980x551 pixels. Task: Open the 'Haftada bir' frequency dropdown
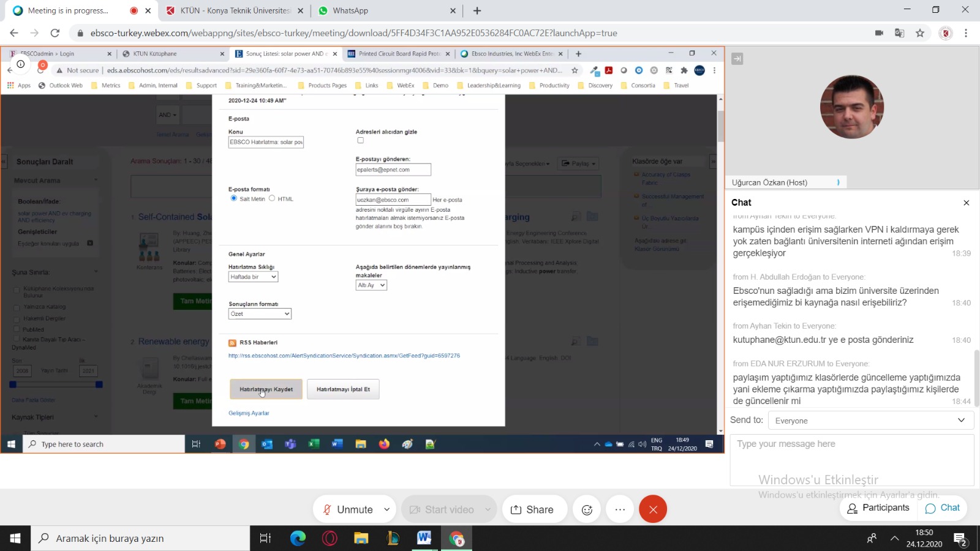pos(254,277)
